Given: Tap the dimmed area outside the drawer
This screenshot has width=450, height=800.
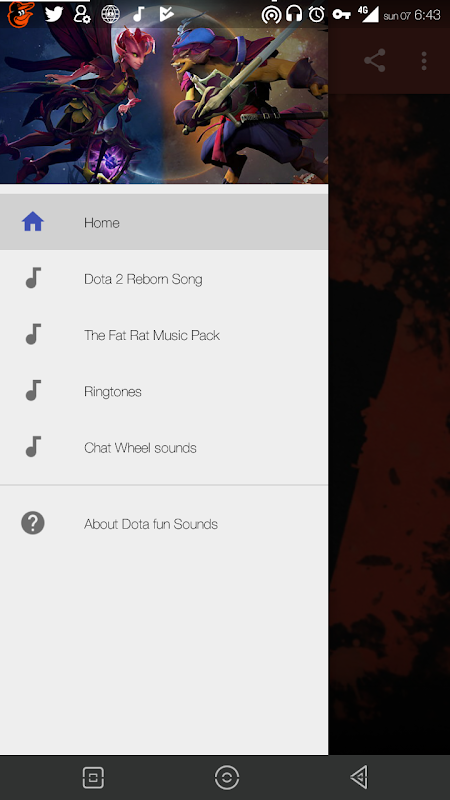Looking at the screenshot, I should click(x=389, y=423).
